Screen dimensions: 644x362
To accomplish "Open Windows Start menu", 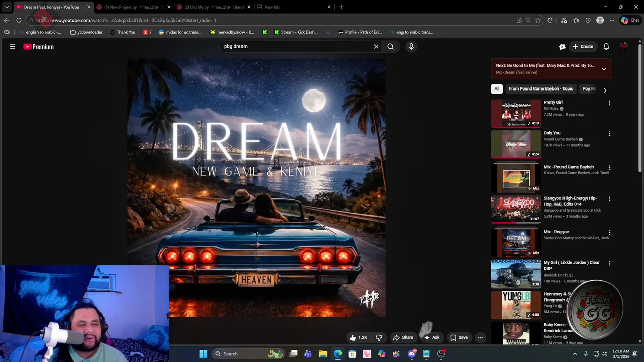I will [203, 354].
